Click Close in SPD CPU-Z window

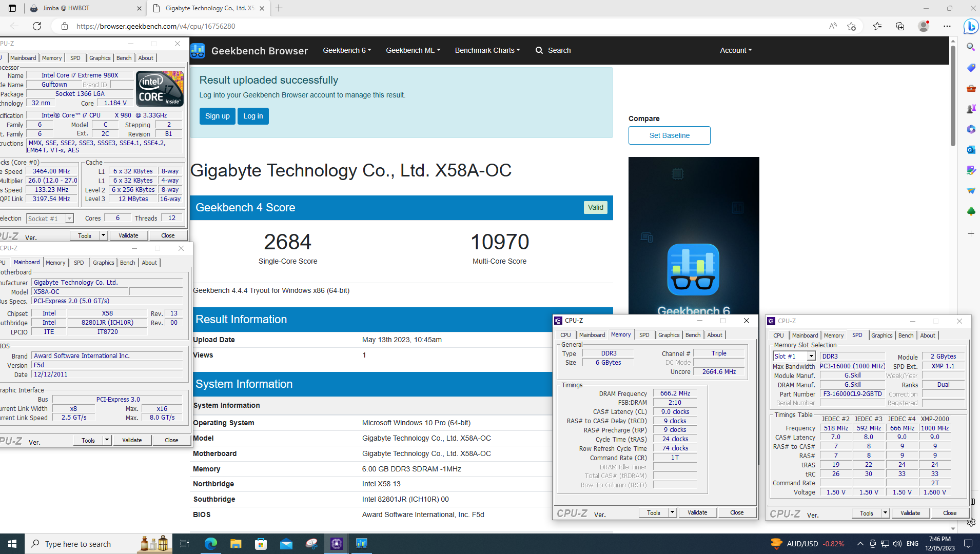[950, 513]
